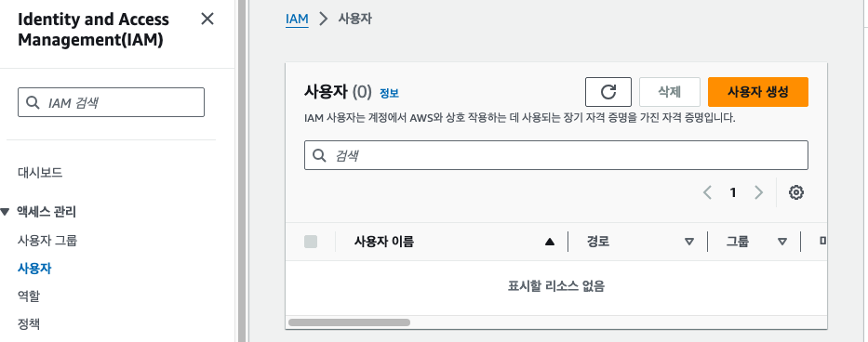868x342 pixels.
Task: Select page 1 in pagination
Action: (x=733, y=192)
